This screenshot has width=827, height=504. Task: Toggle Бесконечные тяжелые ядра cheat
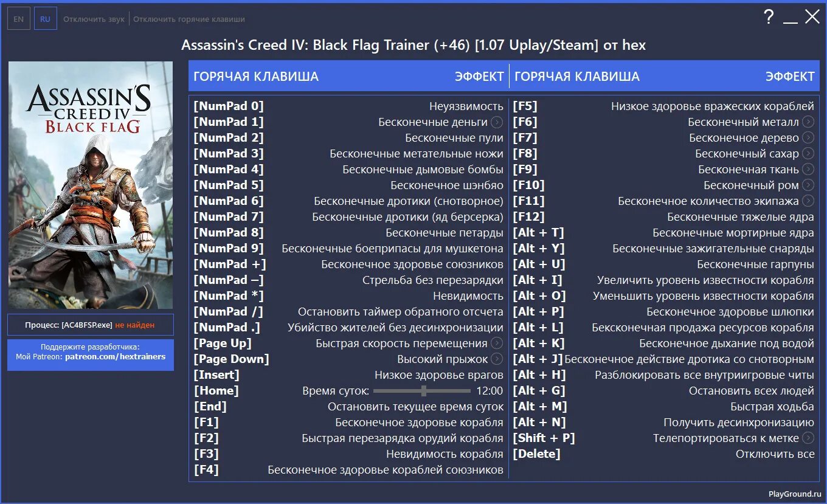point(741,217)
